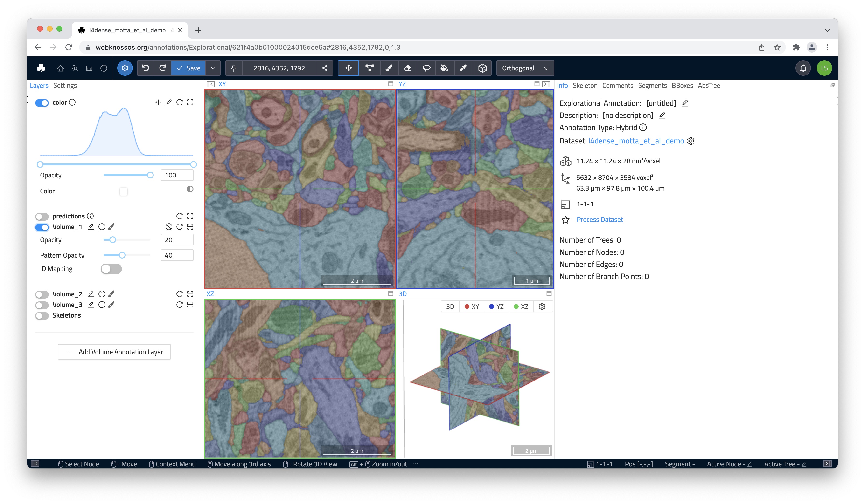Screen dimensions: 865x504
Task: Turn off Volume_1 layer
Action: point(42,227)
